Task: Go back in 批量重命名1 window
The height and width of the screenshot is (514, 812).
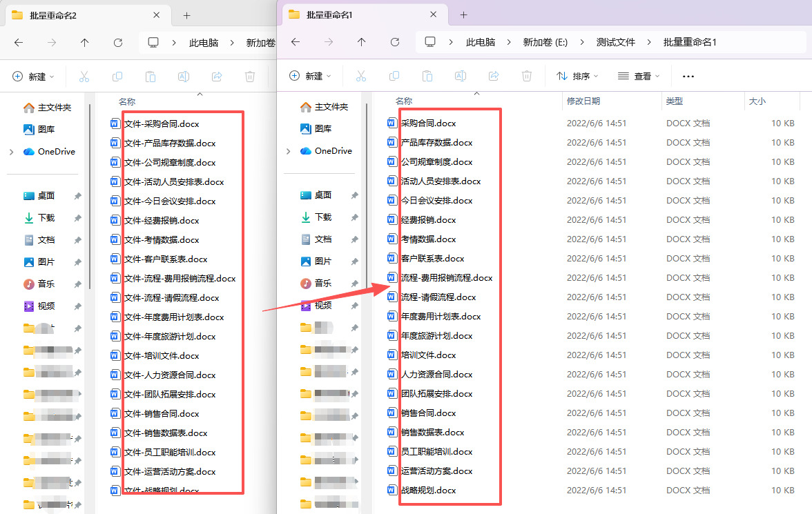Action: pyautogui.click(x=296, y=42)
